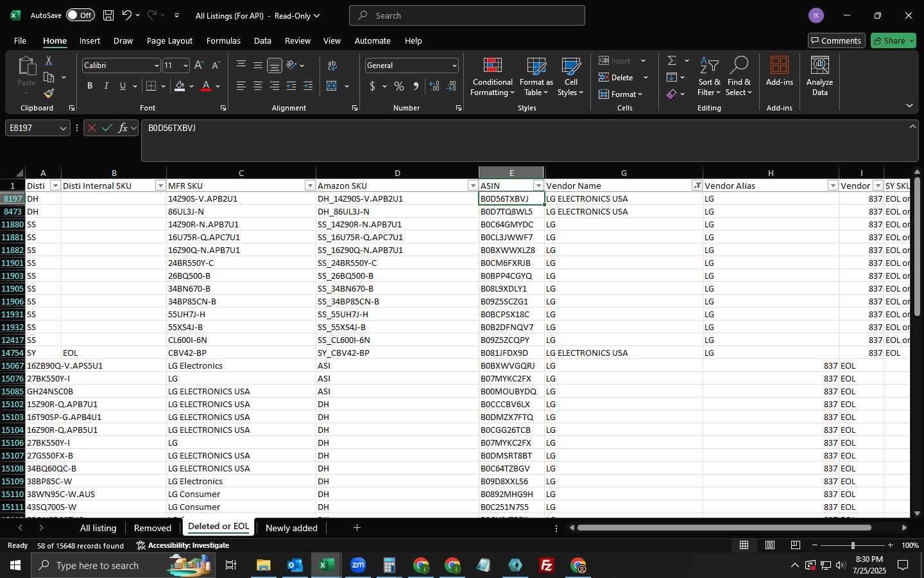This screenshot has height=578, width=924.
Task: Click the Search box in title bar
Action: point(467,15)
